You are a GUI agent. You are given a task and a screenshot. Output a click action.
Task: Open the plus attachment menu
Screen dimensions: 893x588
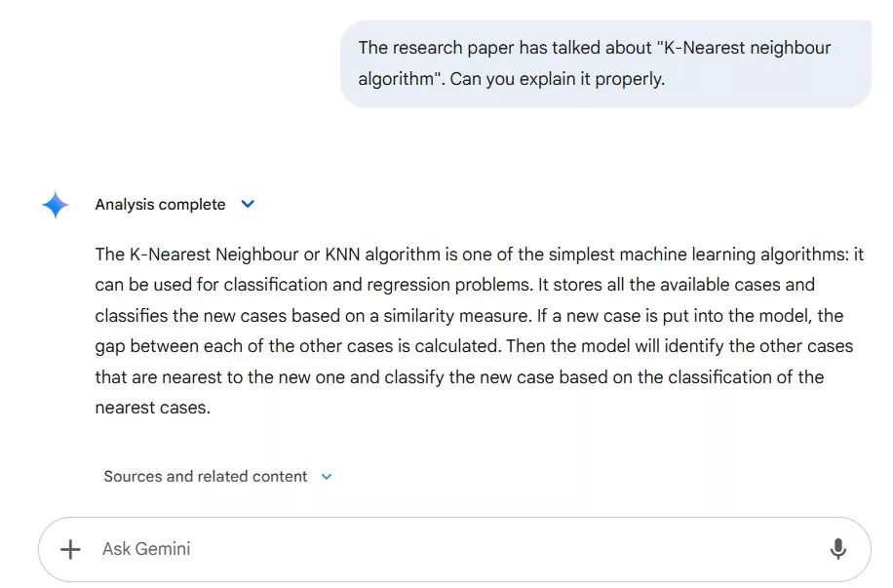pos(70,549)
